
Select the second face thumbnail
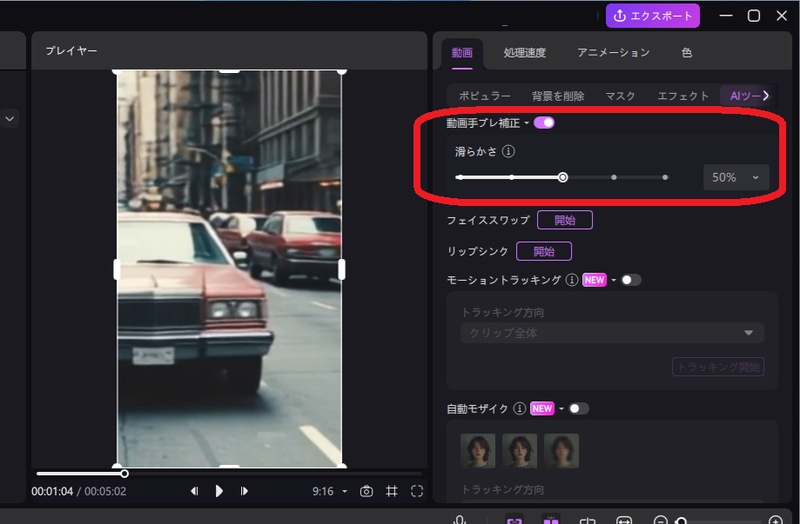coord(519,451)
